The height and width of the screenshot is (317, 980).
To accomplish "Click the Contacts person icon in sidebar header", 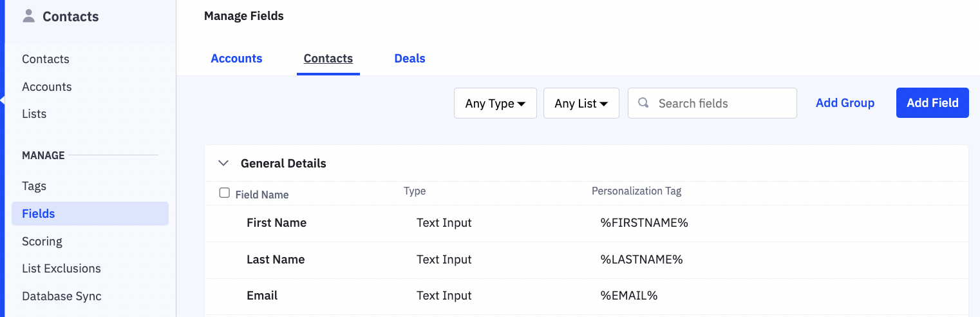I will point(28,16).
